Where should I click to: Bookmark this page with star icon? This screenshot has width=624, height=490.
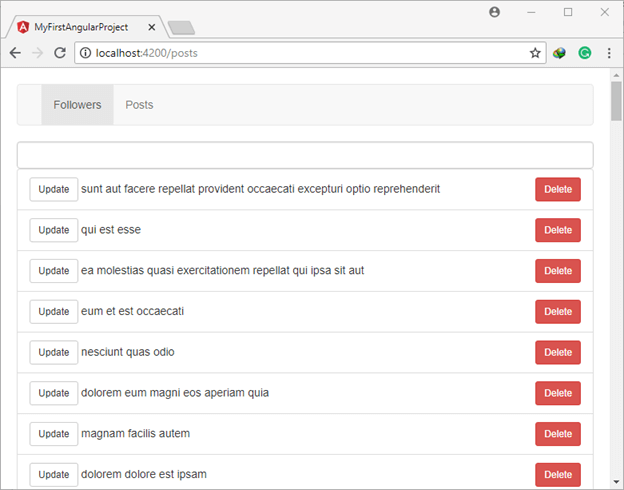[x=535, y=53]
